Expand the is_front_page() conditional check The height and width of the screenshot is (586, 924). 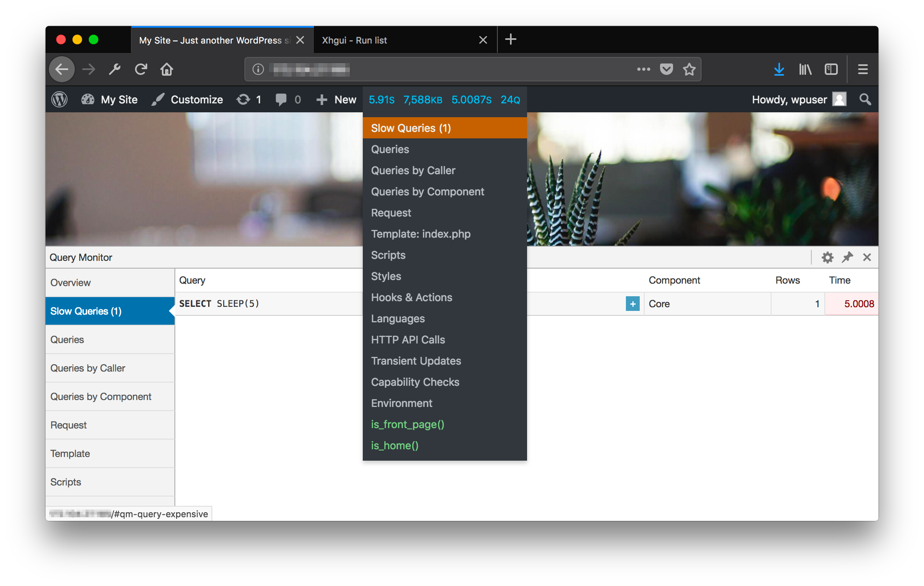(408, 424)
